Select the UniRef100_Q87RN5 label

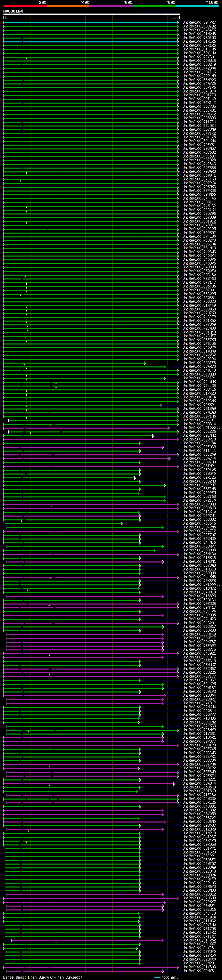tap(199, 527)
